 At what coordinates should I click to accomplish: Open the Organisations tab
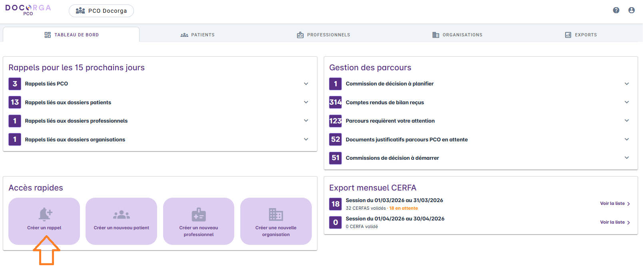[457, 35]
